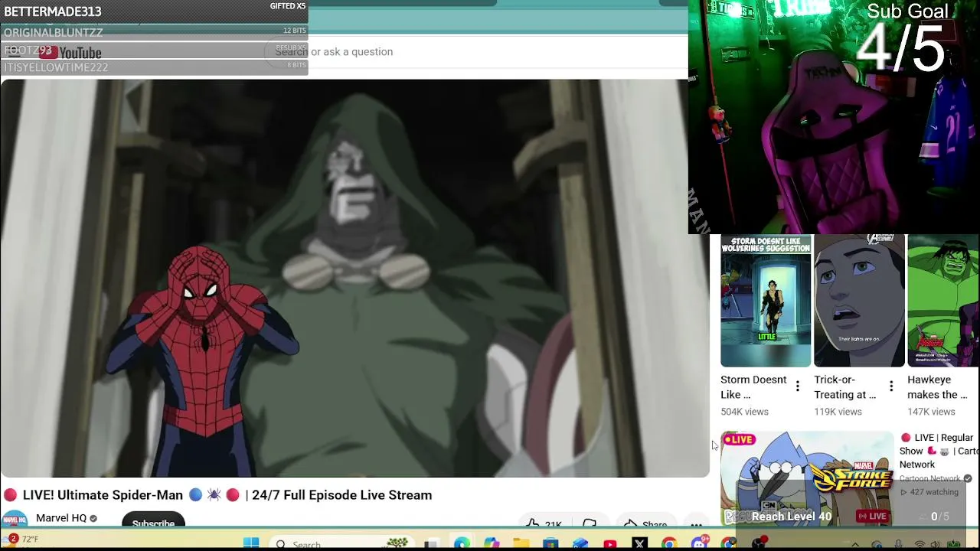Open the Cartoon Network channel link
This screenshot has width=980, height=551.
pyautogui.click(x=929, y=478)
